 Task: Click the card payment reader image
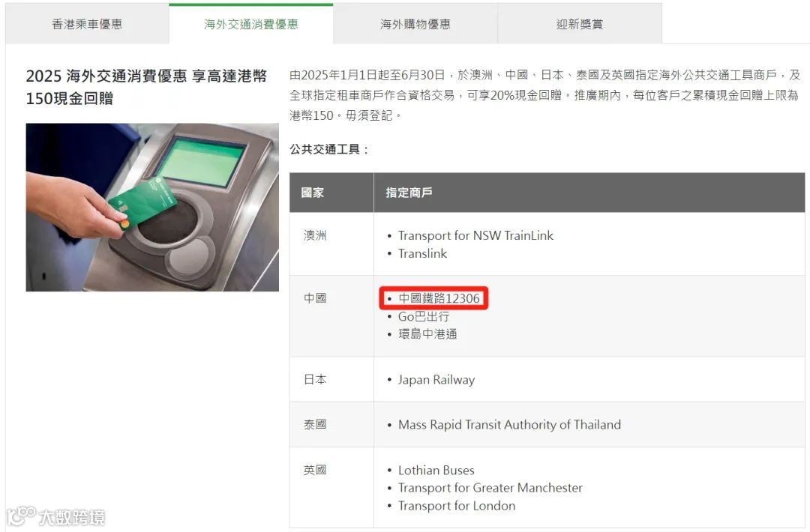(152, 208)
